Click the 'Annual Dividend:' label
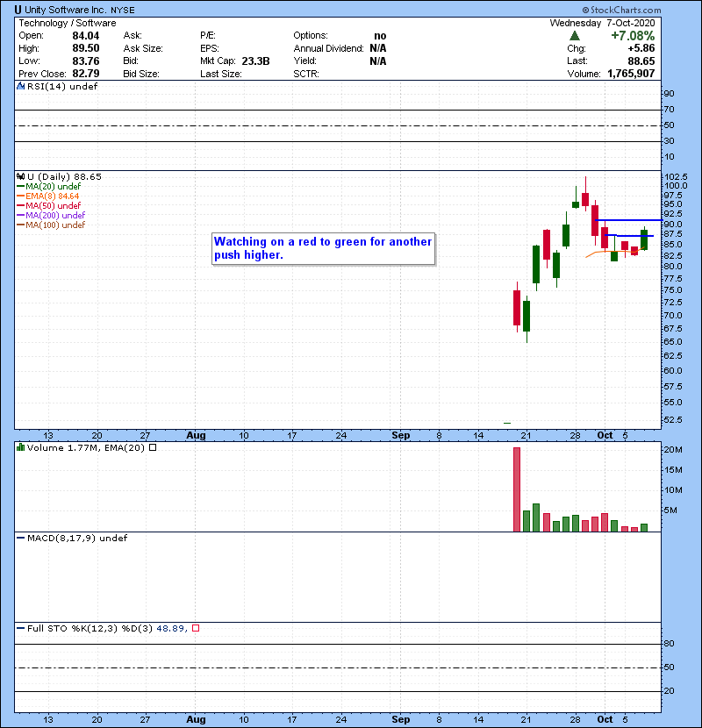The image size is (702, 728). (328, 48)
